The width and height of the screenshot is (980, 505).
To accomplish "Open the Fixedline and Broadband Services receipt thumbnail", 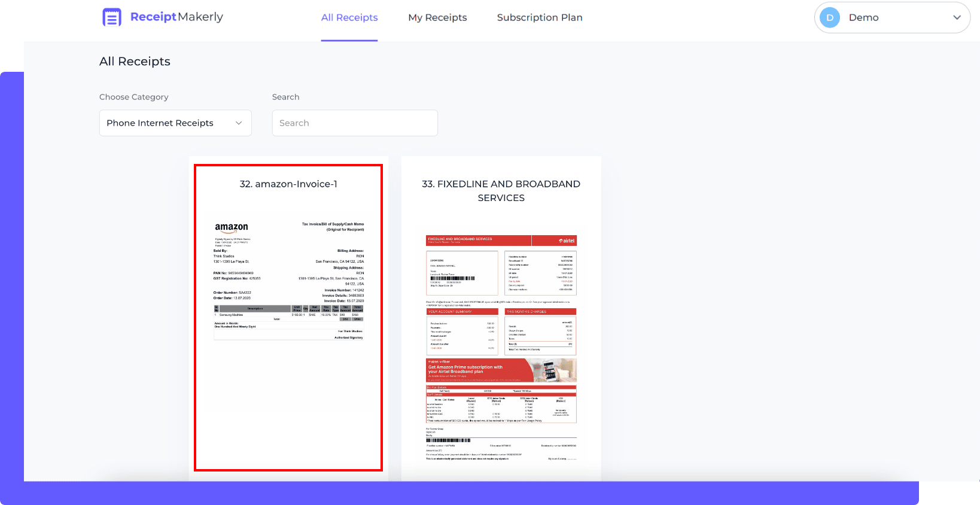I will point(501,348).
